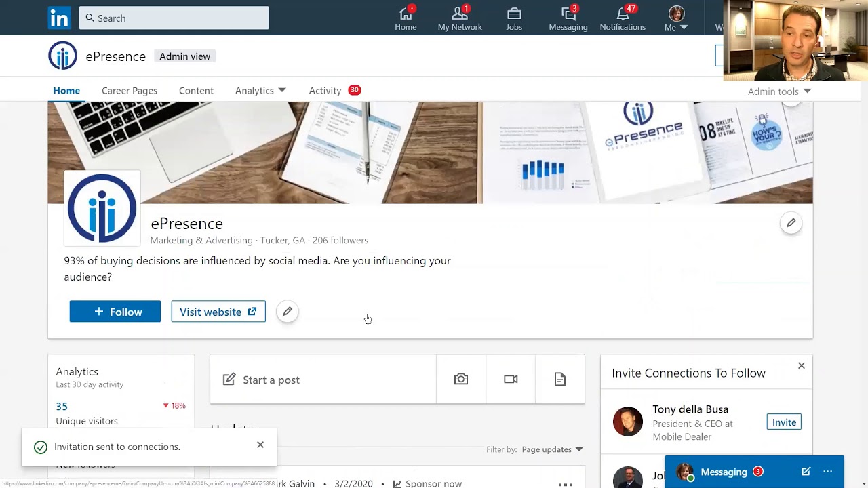
Task: Open Tony della Busa's profile photo
Action: point(627,422)
